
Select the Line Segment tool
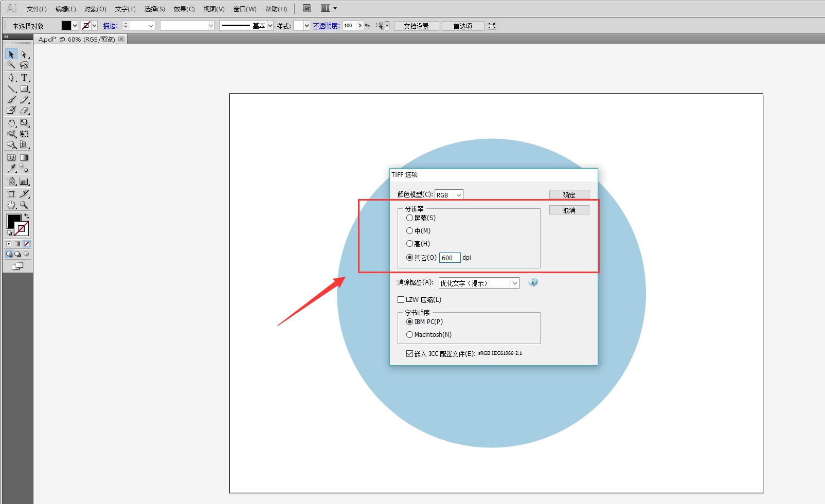[11, 88]
